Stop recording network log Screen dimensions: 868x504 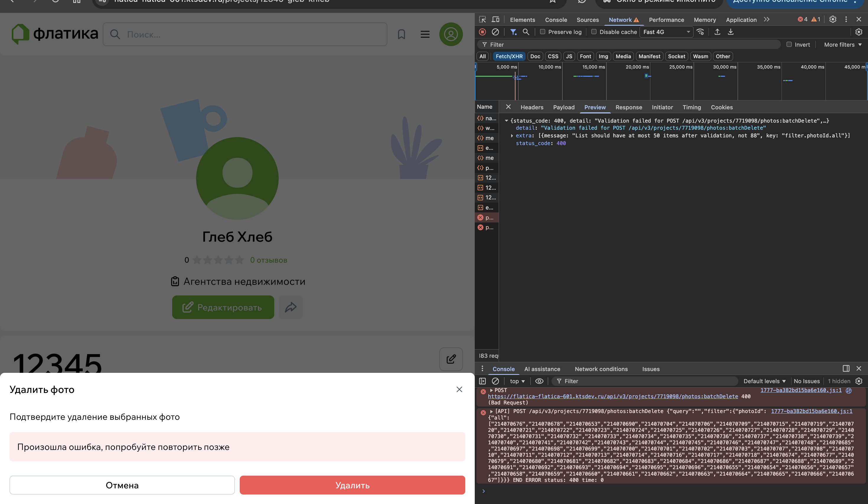[482, 32]
